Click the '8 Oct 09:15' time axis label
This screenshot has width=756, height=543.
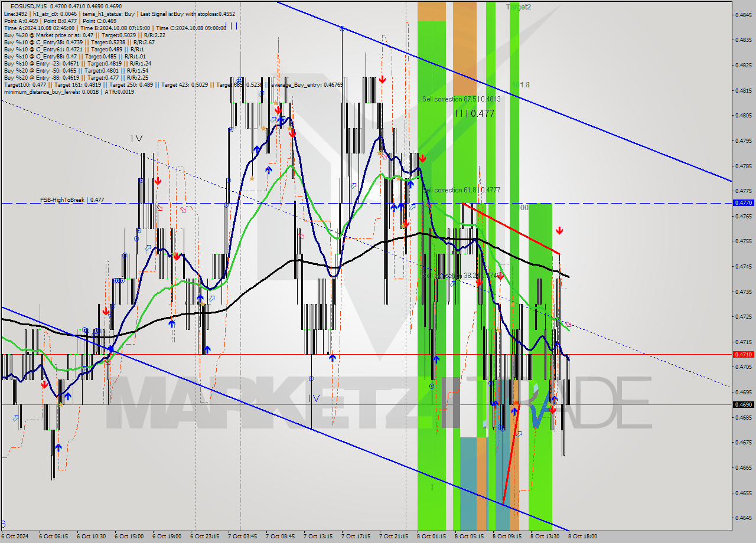pyautogui.click(x=507, y=537)
